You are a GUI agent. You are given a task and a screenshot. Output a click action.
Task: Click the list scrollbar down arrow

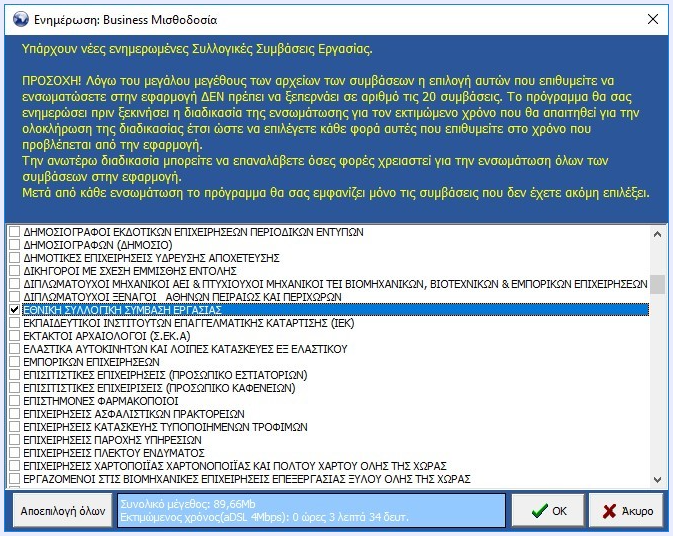(657, 477)
